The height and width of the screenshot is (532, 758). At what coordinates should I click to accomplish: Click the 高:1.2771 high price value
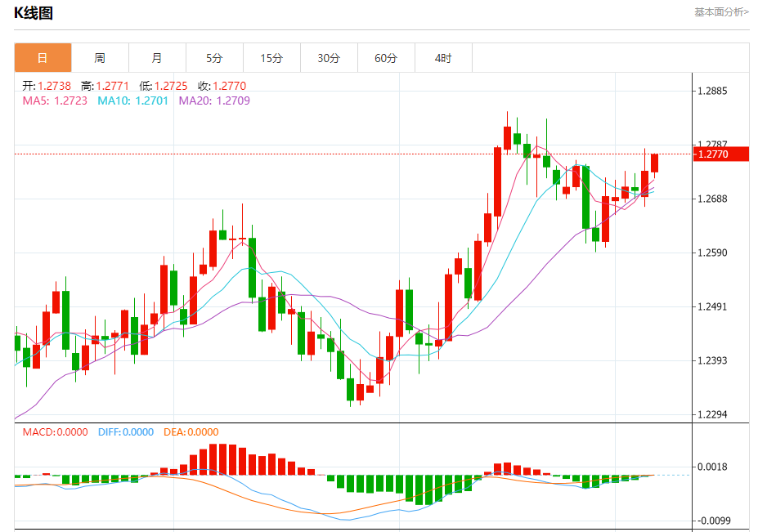click(x=105, y=86)
